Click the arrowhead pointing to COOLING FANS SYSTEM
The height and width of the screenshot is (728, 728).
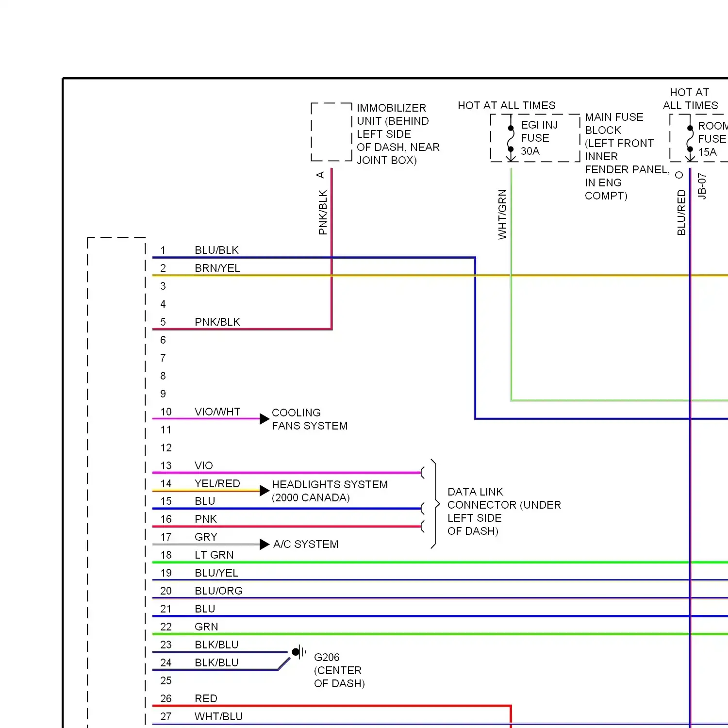pyautogui.click(x=264, y=419)
